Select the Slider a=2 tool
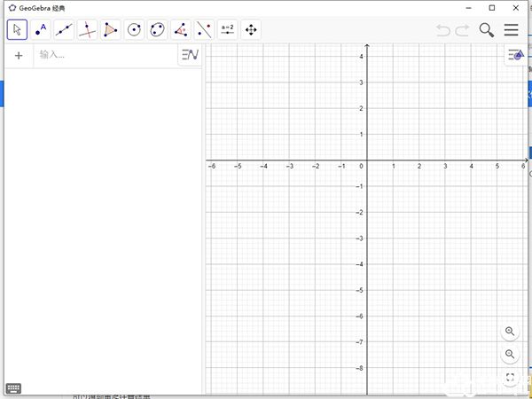Image resolution: width=532 pixels, height=399 pixels. pyautogui.click(x=227, y=30)
